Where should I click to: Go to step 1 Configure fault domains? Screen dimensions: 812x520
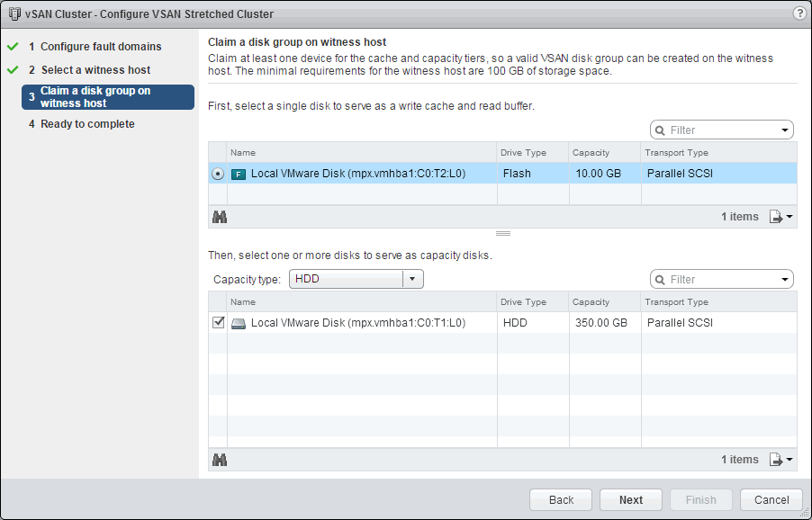click(101, 47)
